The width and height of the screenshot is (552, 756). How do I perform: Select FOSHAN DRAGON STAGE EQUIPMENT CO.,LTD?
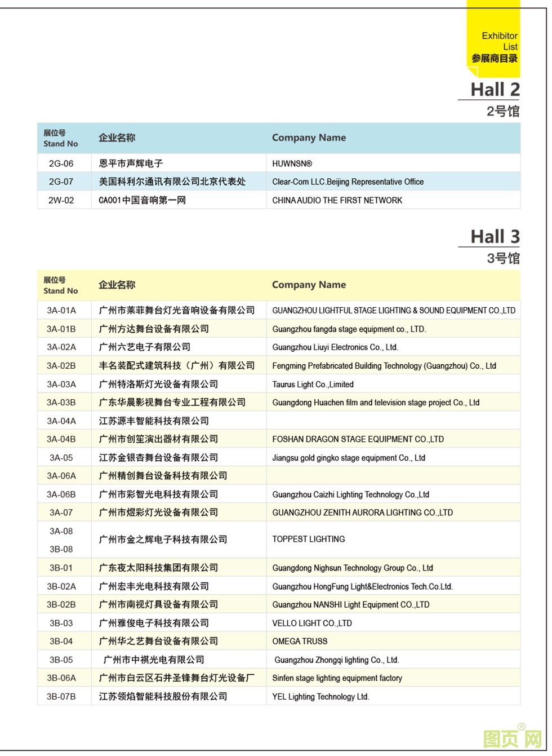tap(358, 439)
